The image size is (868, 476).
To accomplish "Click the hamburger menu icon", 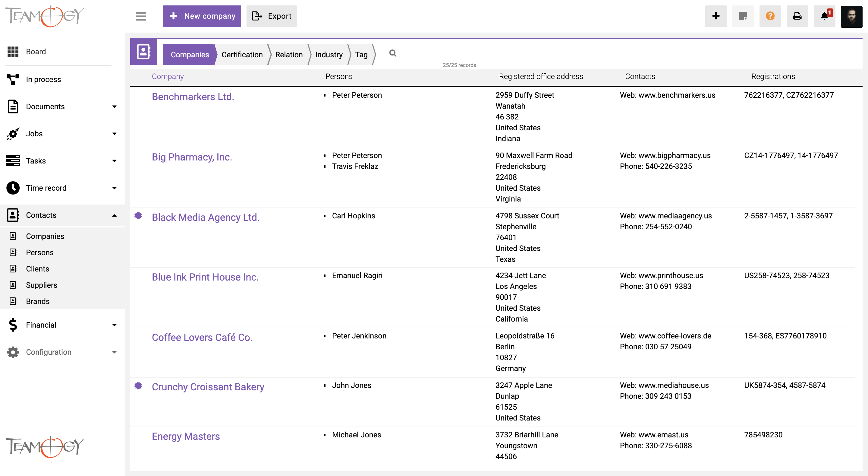I will 141,16.
